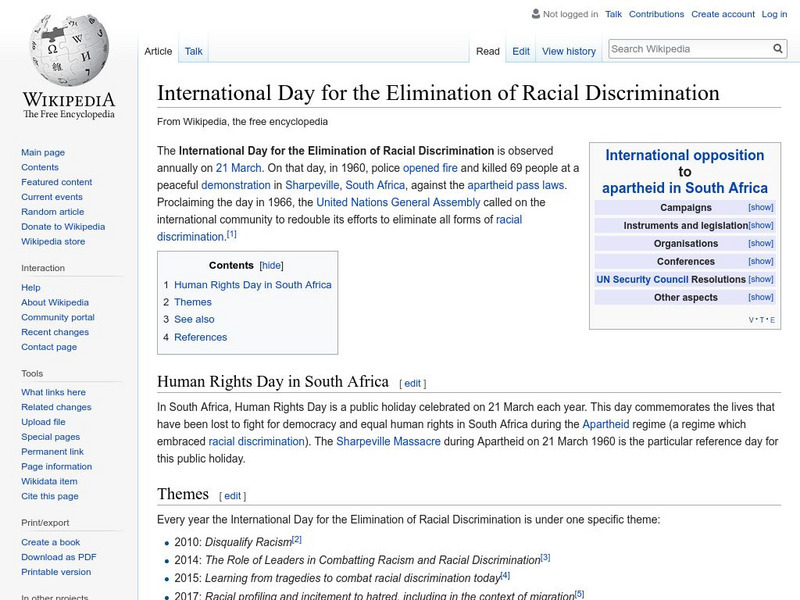Image resolution: width=800 pixels, height=600 pixels.
Task: Switch to the Talk tab
Action: coord(193,51)
